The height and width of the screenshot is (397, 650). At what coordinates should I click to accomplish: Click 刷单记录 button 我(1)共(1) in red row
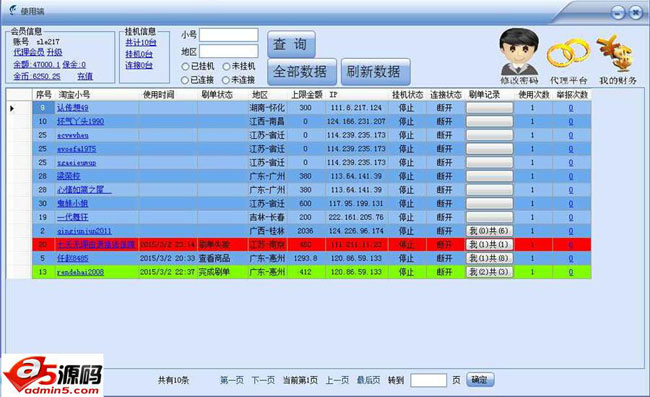coord(489,244)
